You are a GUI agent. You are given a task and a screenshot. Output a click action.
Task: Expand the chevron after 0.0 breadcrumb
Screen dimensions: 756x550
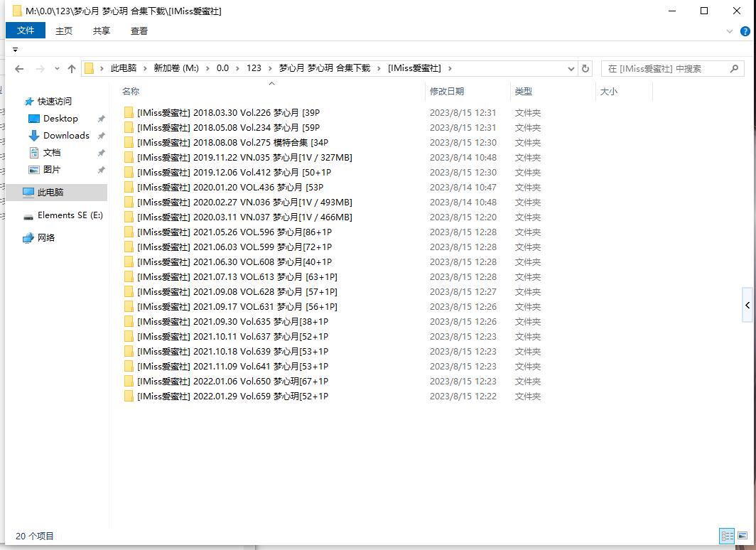[237, 68]
